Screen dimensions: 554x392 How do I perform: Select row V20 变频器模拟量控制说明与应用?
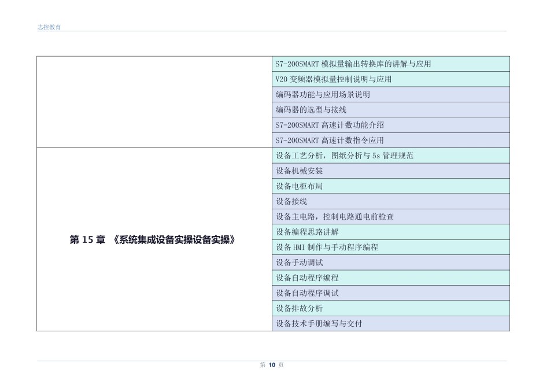click(x=391, y=79)
